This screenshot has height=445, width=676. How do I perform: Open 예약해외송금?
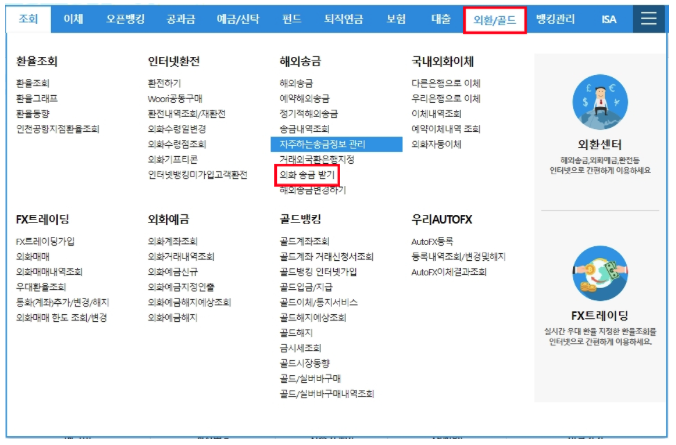tap(304, 98)
